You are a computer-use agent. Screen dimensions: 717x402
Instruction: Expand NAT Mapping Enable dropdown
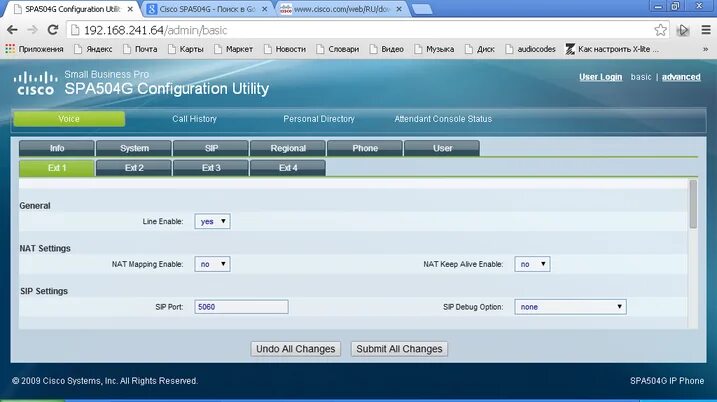tap(212, 264)
